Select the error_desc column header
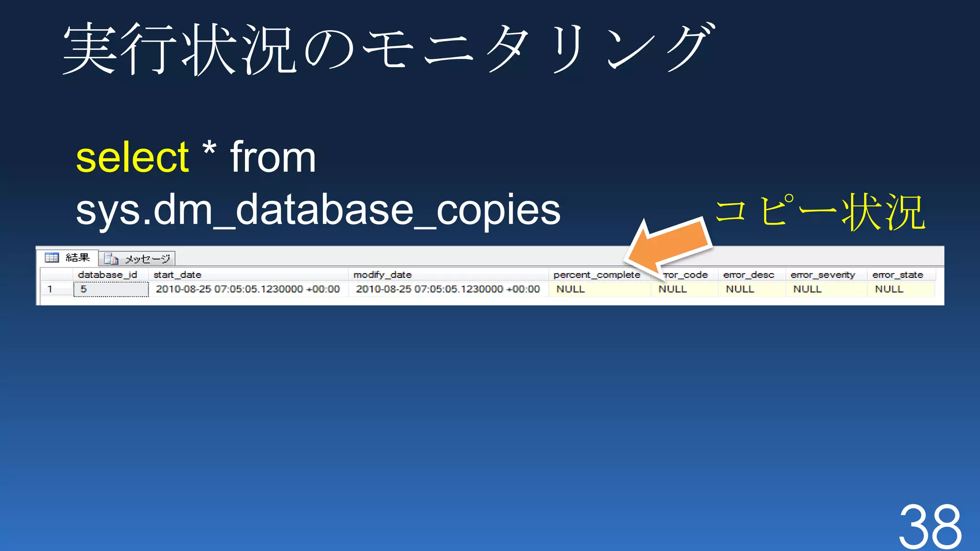Viewport: 980px width, 551px height. click(x=752, y=275)
